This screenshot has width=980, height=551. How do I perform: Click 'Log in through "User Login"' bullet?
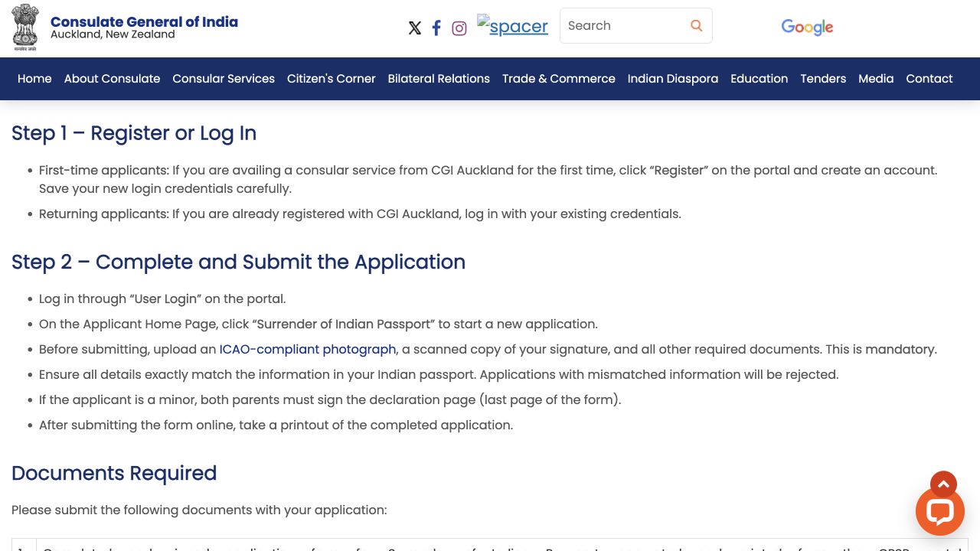coord(162,298)
